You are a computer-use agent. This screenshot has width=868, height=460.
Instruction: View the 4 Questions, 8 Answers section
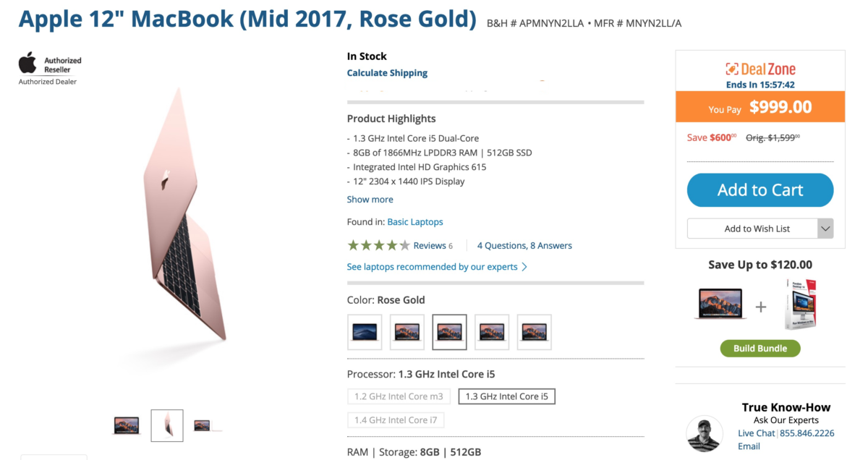point(524,246)
